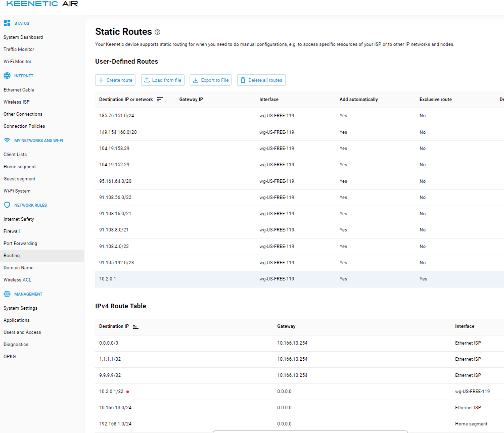
Task: Click the Wi-Fi icon beside My Networks
Action: tap(7, 140)
